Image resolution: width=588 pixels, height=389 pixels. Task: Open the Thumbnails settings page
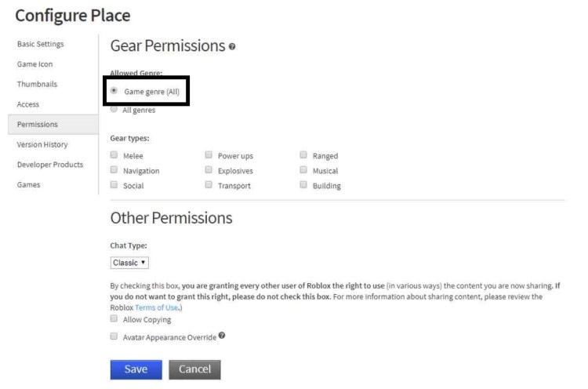[37, 84]
